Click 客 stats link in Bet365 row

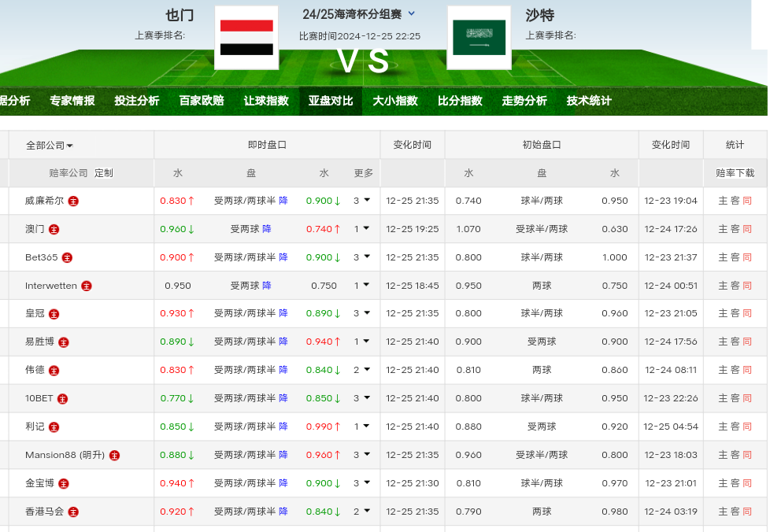point(735,257)
